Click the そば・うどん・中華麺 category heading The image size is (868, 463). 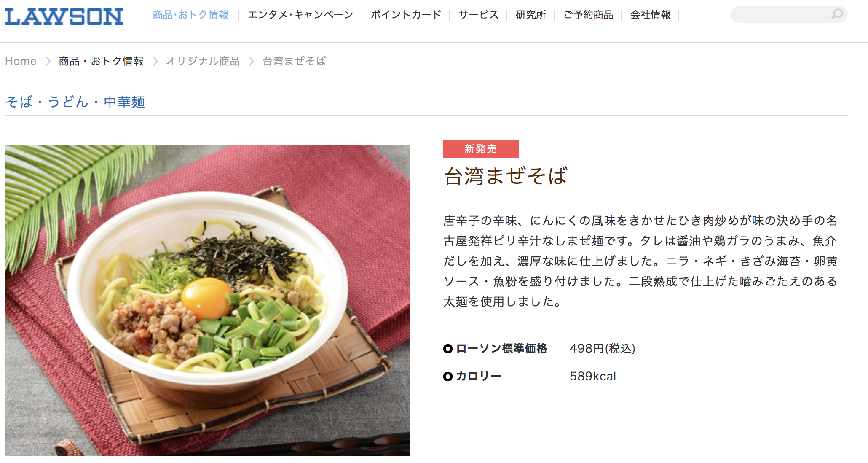tap(75, 102)
